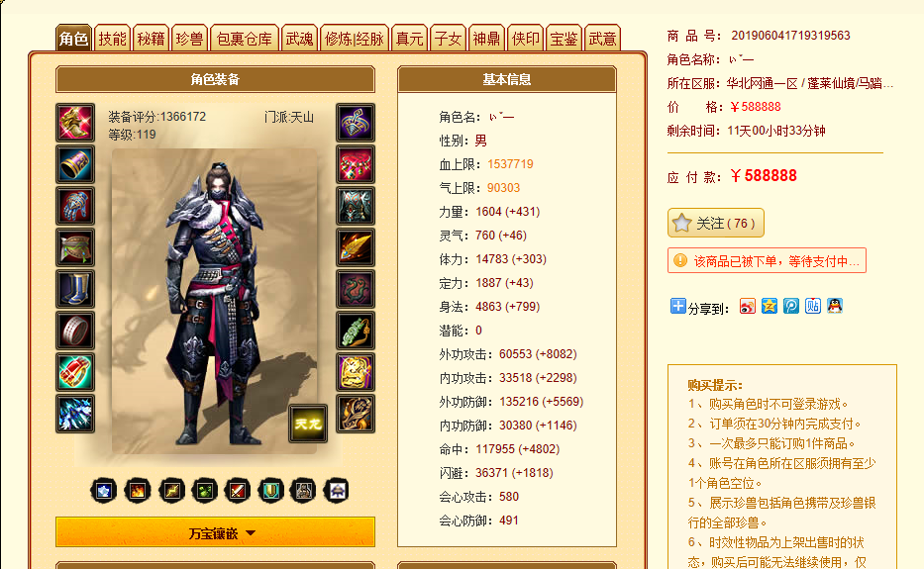The width and height of the screenshot is (924, 569).
Task: Select the flaming feather equipment slot
Action: pos(356,247)
